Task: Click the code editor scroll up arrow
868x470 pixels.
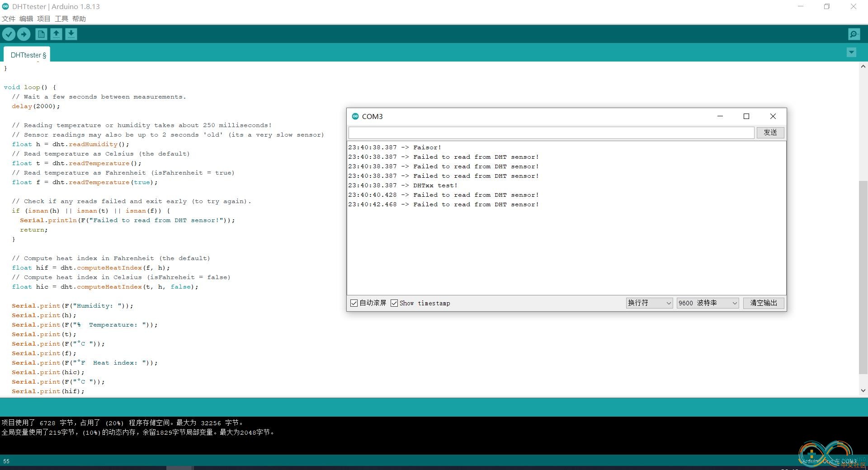Action: tap(863, 66)
